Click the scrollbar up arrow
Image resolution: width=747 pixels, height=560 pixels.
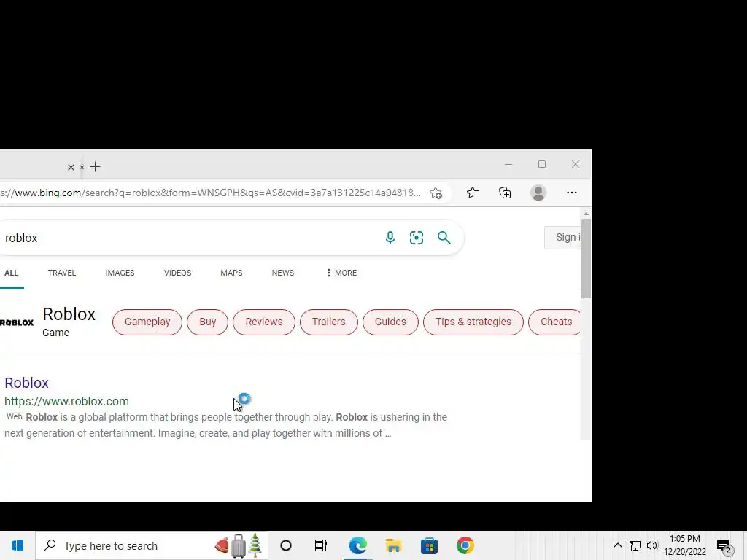tap(586, 214)
